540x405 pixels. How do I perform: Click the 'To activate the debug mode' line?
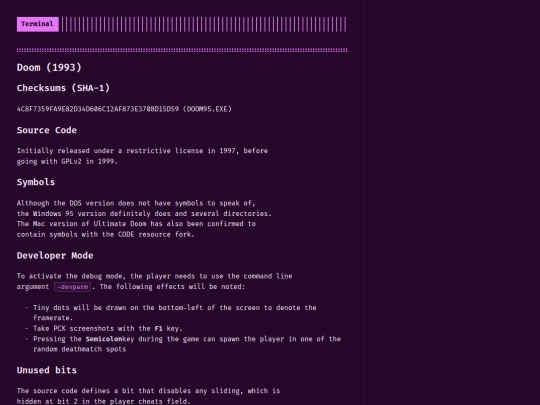tap(155, 276)
